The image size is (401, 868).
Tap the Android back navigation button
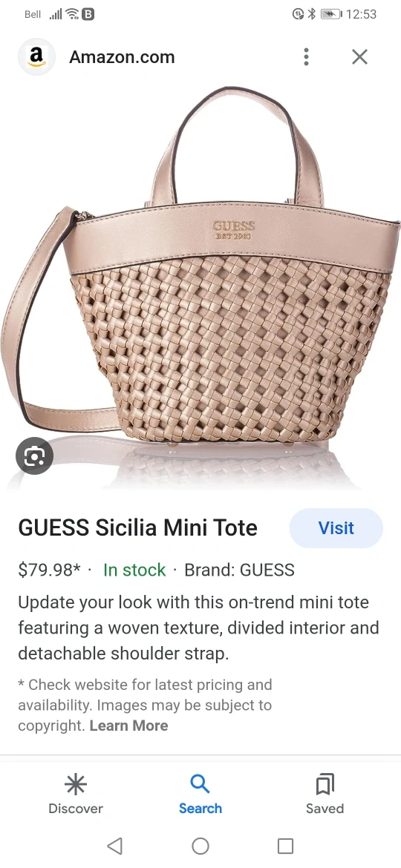coord(114,846)
